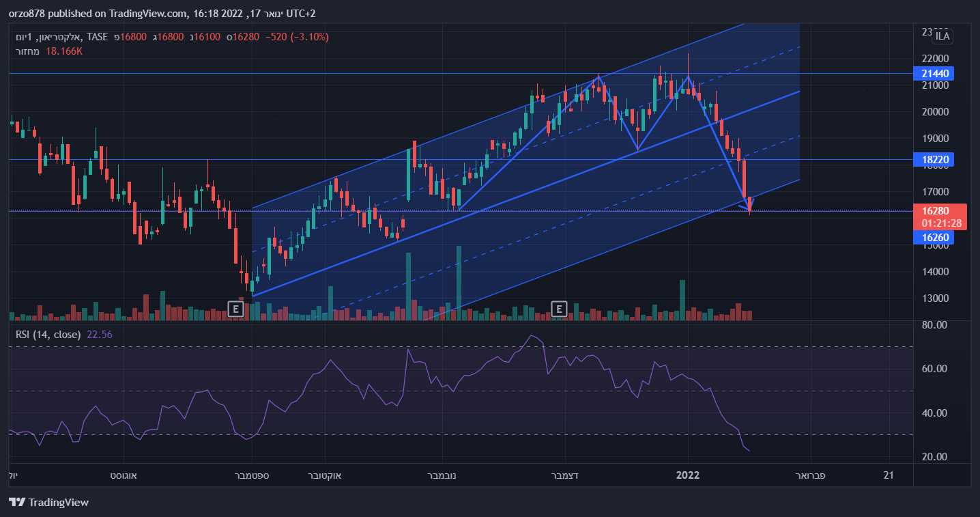Screen dimensions: 980x517
Task: Click the 20.00 RSI scale label
Action: (934, 457)
